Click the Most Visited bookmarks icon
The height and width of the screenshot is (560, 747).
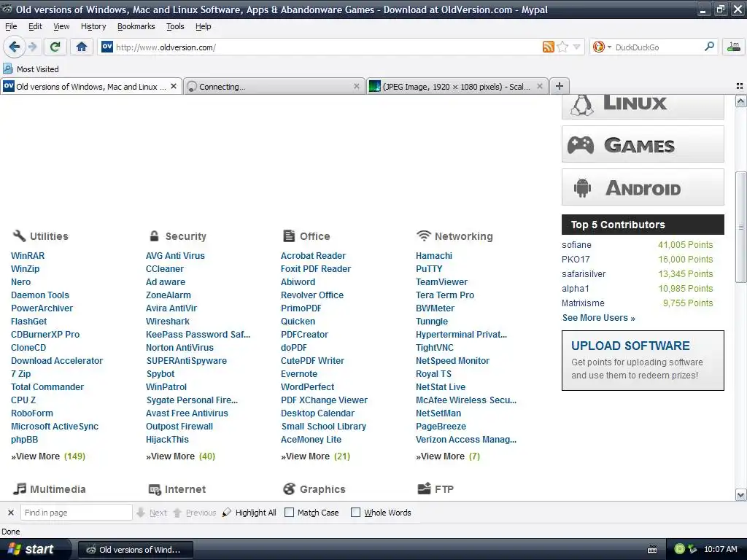[8, 69]
